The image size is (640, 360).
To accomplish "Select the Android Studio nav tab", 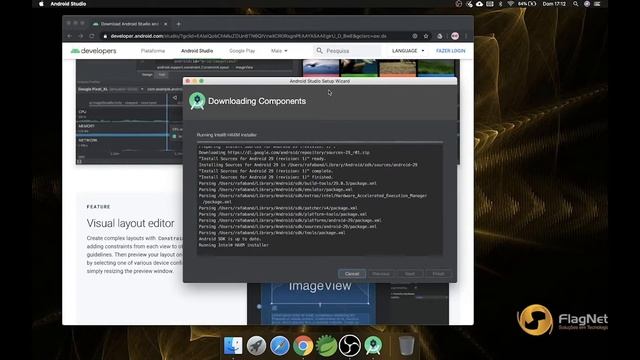I will tap(197, 51).
